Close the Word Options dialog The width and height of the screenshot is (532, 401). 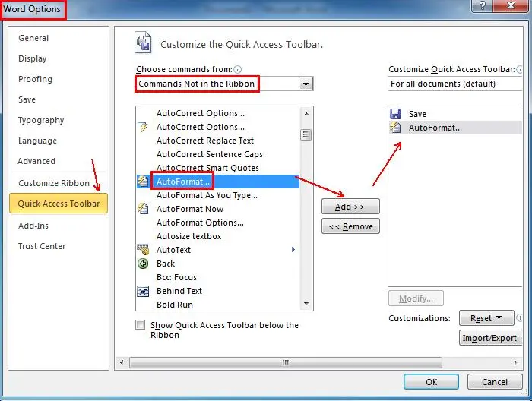pyautogui.click(x=511, y=6)
